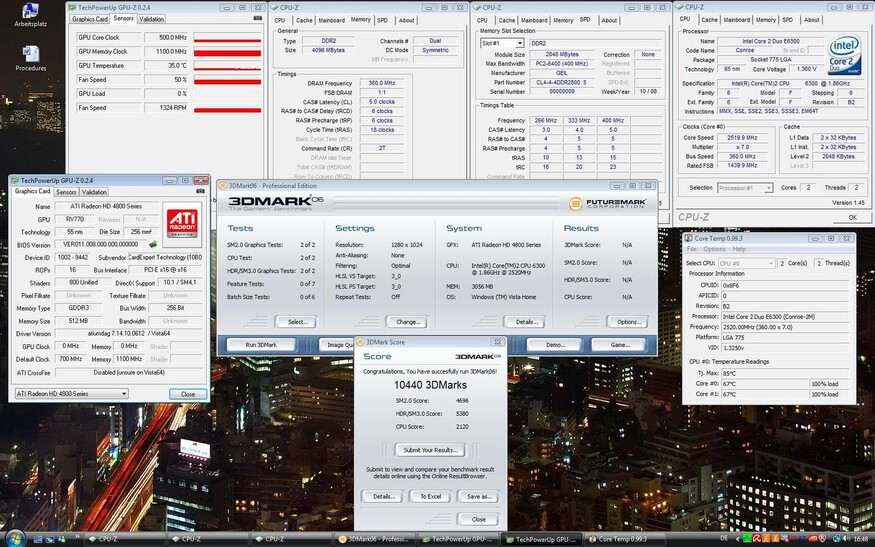The height and width of the screenshot is (547, 875).
Task: Click the Core Temp title bar icon
Action: 688,238
